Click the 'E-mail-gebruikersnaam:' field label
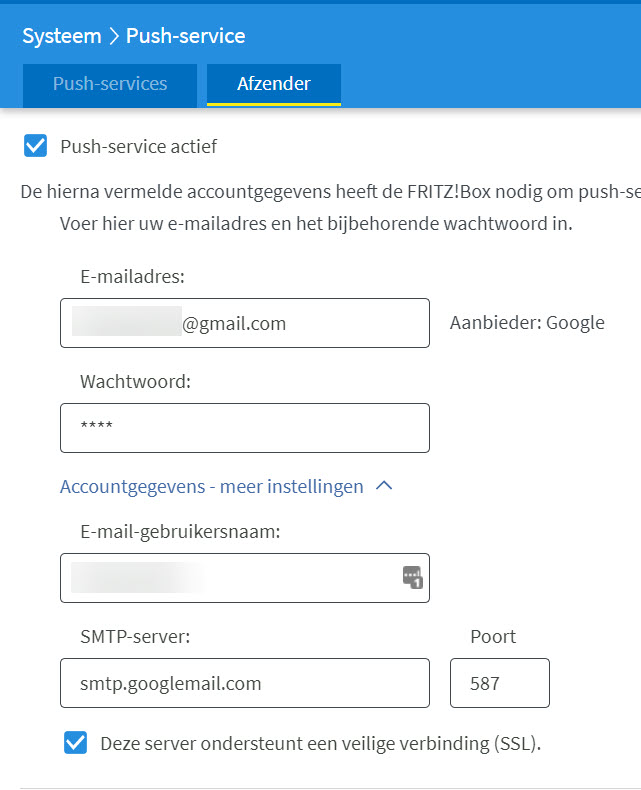Screen dimensions: 641x790 pos(180,532)
